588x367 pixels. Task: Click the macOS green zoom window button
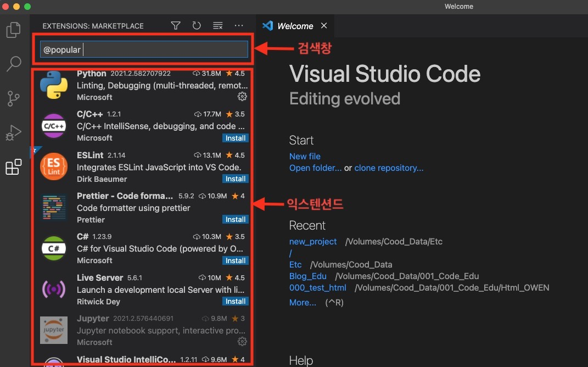[27, 7]
